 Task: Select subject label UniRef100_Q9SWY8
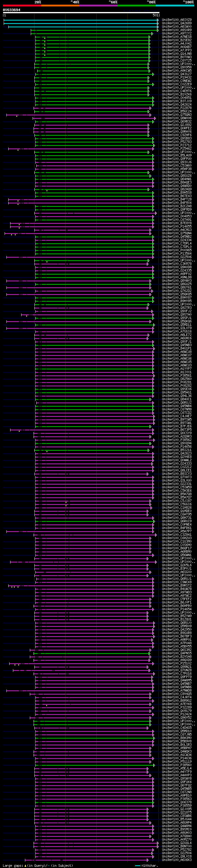click(177, 778)
